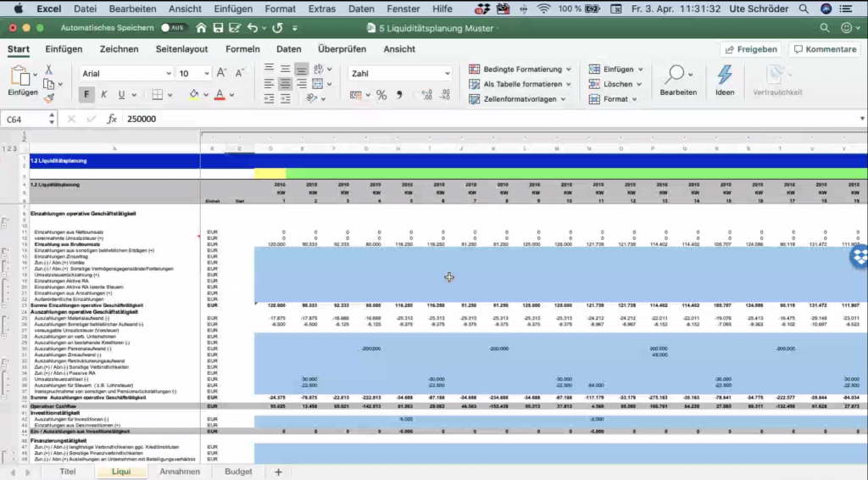The height and width of the screenshot is (480, 868).
Task: Decrease the indent level
Action: pos(269,98)
